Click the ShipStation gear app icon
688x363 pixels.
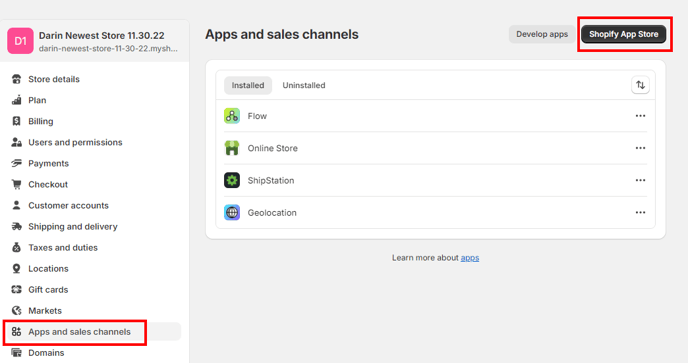pyautogui.click(x=232, y=180)
